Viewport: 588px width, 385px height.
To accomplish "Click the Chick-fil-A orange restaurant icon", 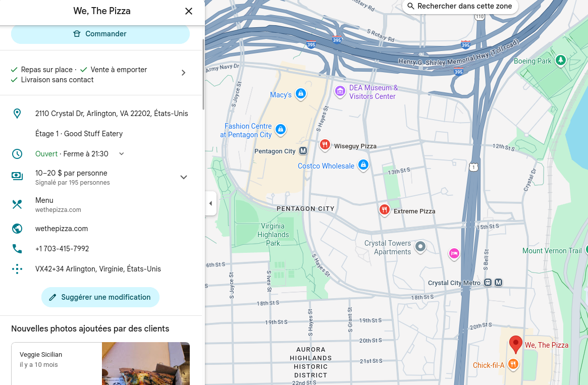I will point(513,364).
